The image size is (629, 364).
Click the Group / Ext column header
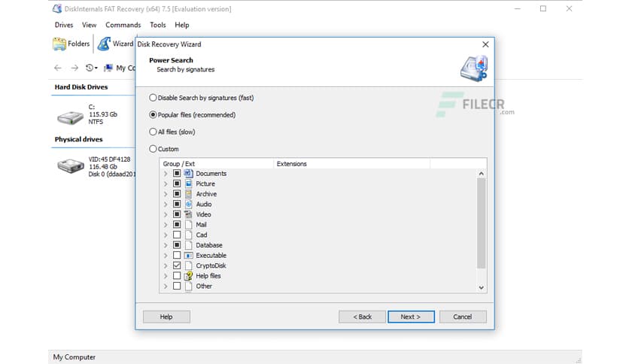[x=217, y=164]
